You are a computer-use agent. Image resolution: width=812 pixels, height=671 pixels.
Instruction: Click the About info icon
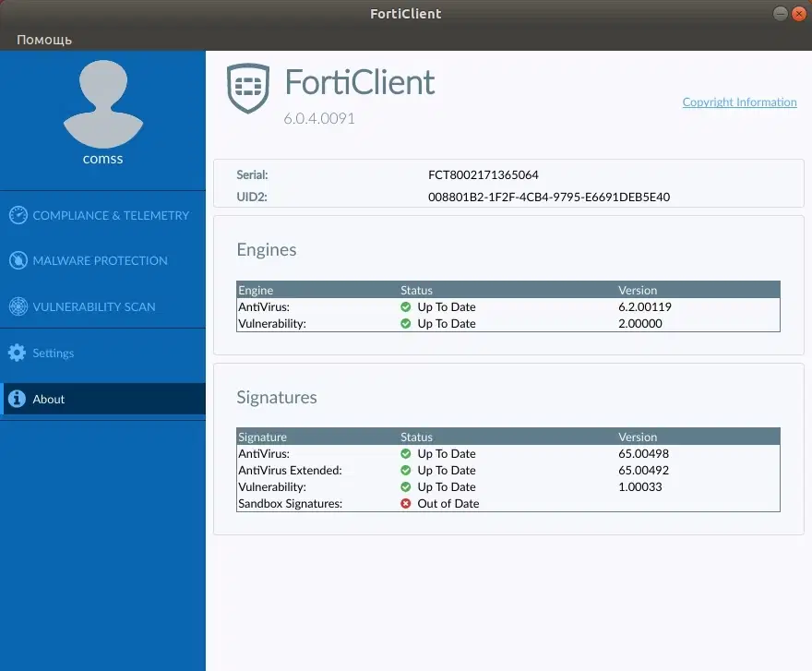click(18, 399)
